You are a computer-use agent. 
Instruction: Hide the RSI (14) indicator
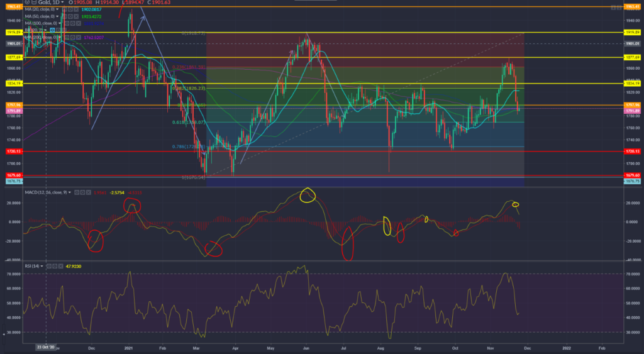[x=49, y=266]
